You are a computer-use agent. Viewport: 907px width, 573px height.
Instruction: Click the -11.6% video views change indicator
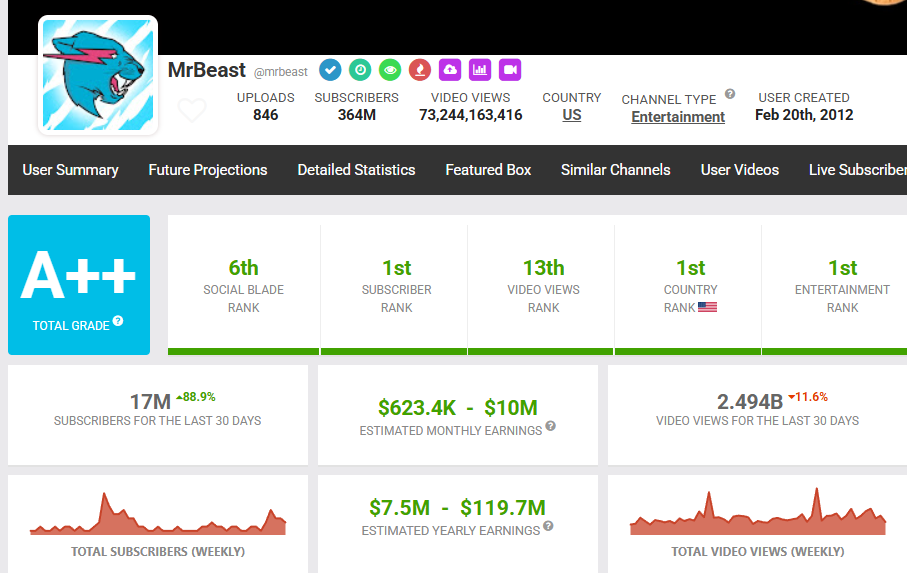[x=808, y=397]
